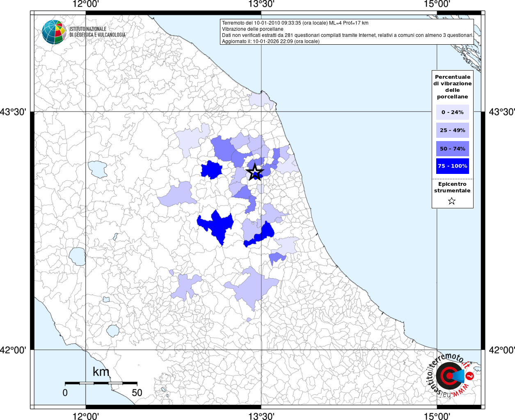Click the 'Epicentro strumentale' legend label

click(452, 187)
